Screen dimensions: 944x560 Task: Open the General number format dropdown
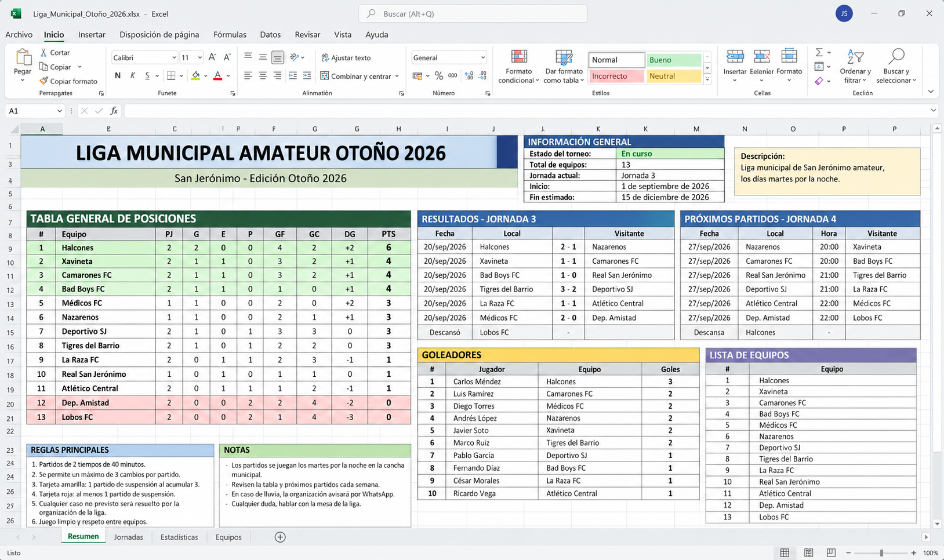click(x=482, y=57)
